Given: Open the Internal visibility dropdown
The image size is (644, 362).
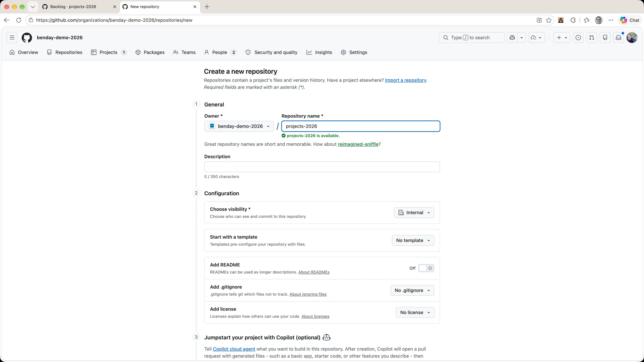Looking at the screenshot, I should click(x=414, y=213).
